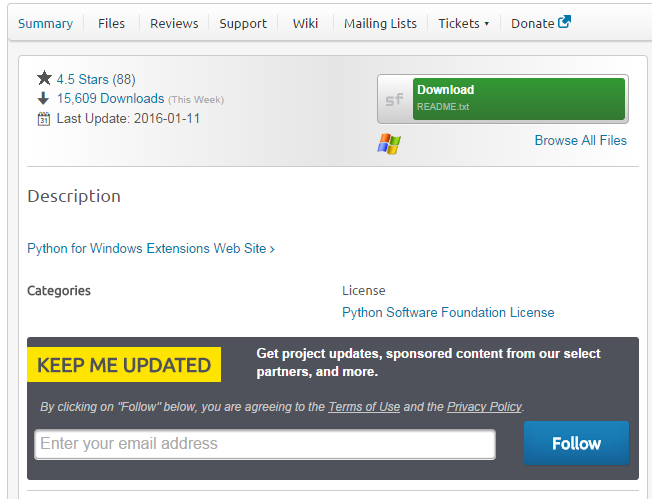The width and height of the screenshot is (652, 499).
Task: Click the blue Follow button
Action: [x=576, y=443]
